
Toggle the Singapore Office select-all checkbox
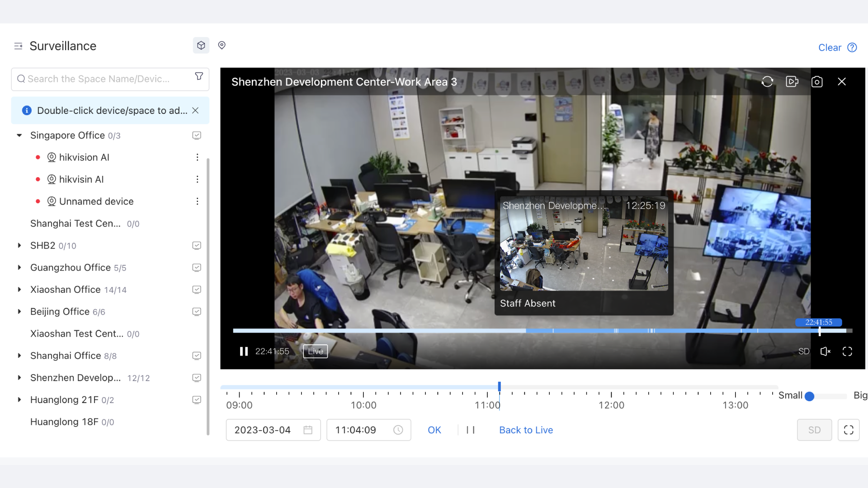197,136
